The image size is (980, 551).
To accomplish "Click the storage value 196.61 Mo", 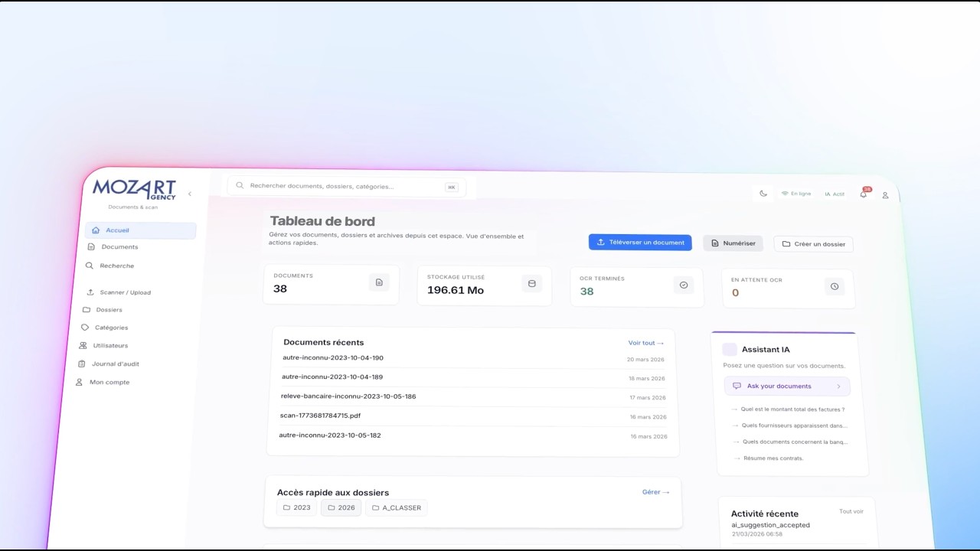I will pyautogui.click(x=456, y=290).
